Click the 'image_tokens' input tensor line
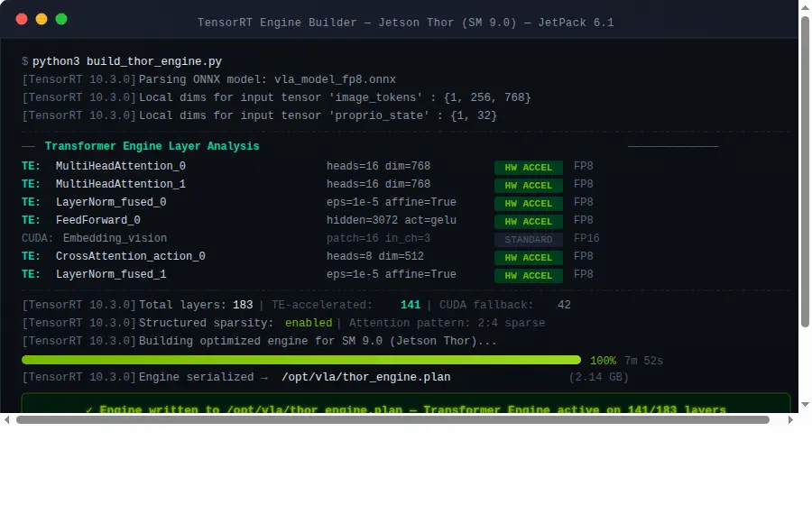This screenshot has height=505, width=812. click(x=335, y=97)
